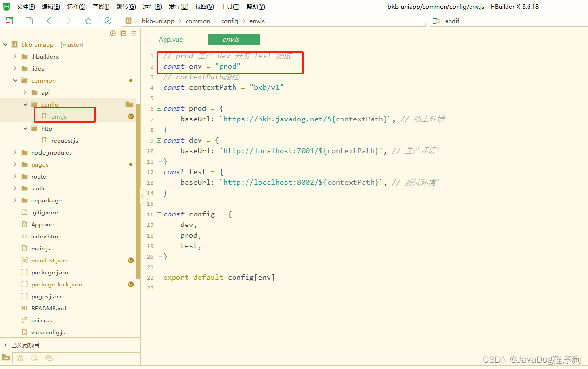Collapse the bkb-uniapp project root

click(x=5, y=44)
